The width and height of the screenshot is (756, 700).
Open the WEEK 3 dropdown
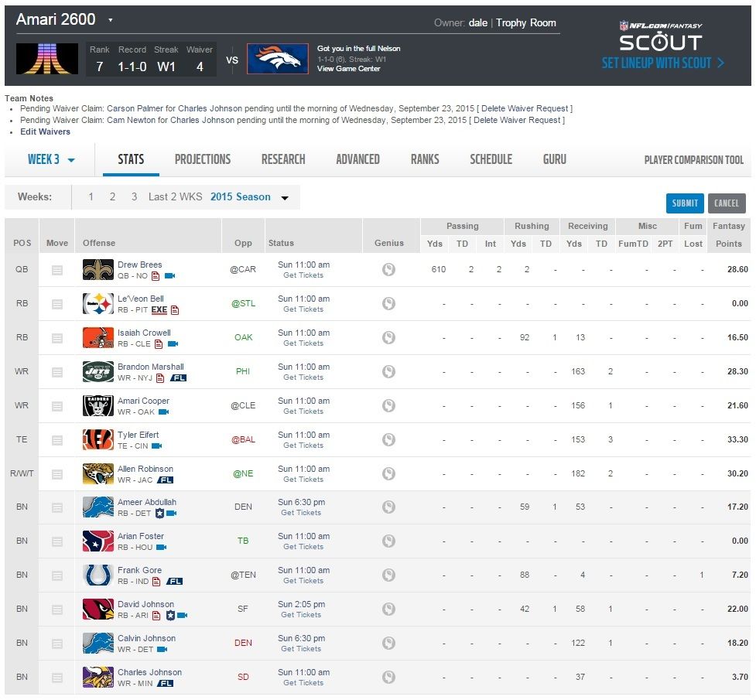click(51, 159)
